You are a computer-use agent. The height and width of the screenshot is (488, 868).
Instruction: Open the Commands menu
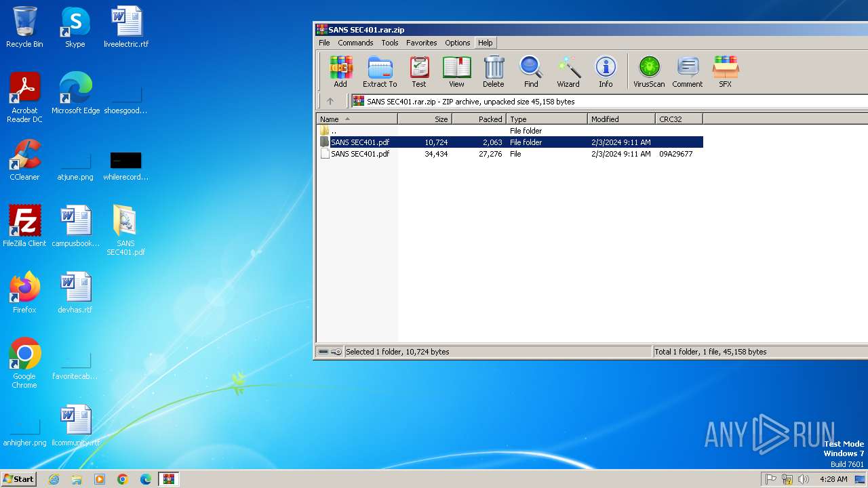(x=355, y=43)
